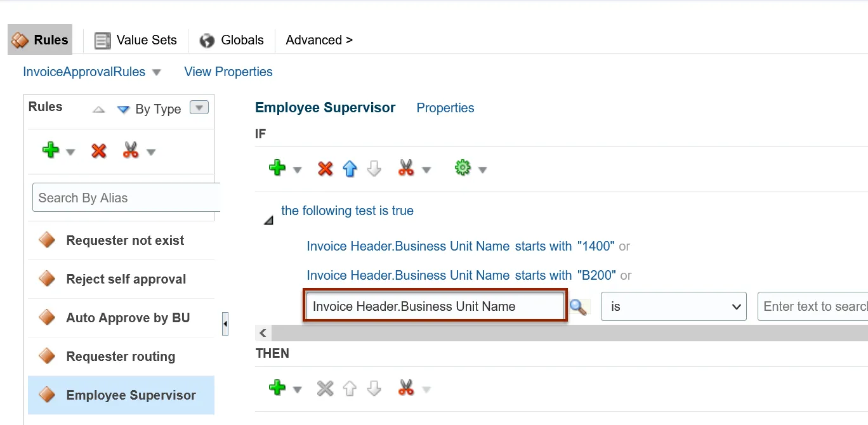Open the Globals tab

pyautogui.click(x=232, y=40)
